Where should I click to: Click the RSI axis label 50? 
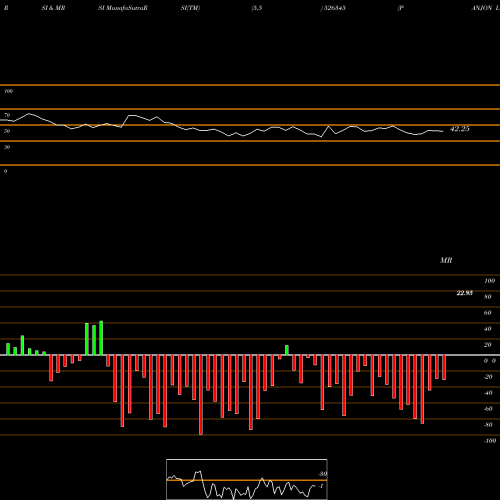7,131
